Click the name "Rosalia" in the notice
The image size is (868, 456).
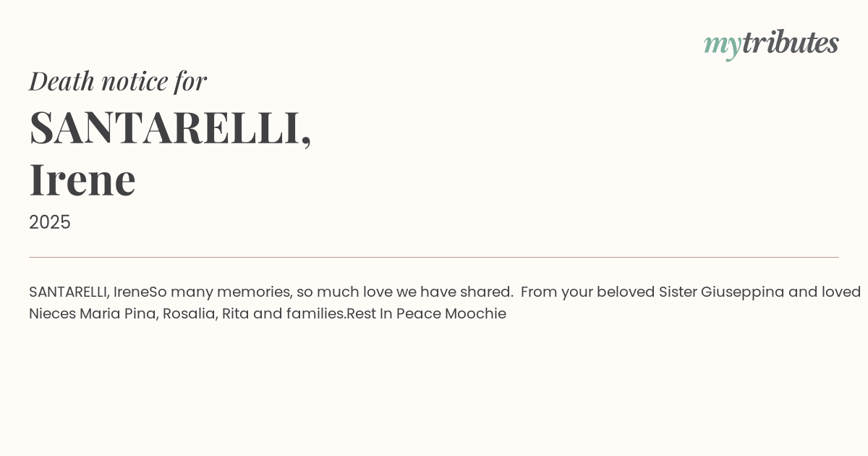coord(190,314)
